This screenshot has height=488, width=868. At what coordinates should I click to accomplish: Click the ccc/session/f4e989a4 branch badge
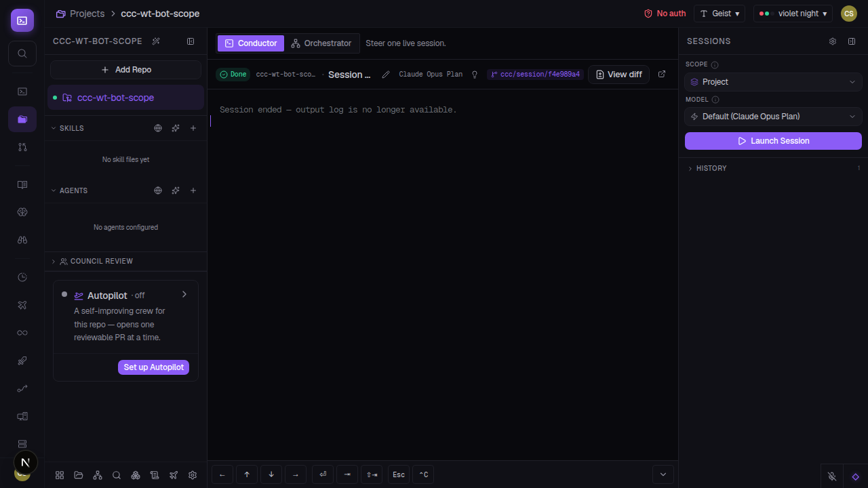tap(535, 75)
